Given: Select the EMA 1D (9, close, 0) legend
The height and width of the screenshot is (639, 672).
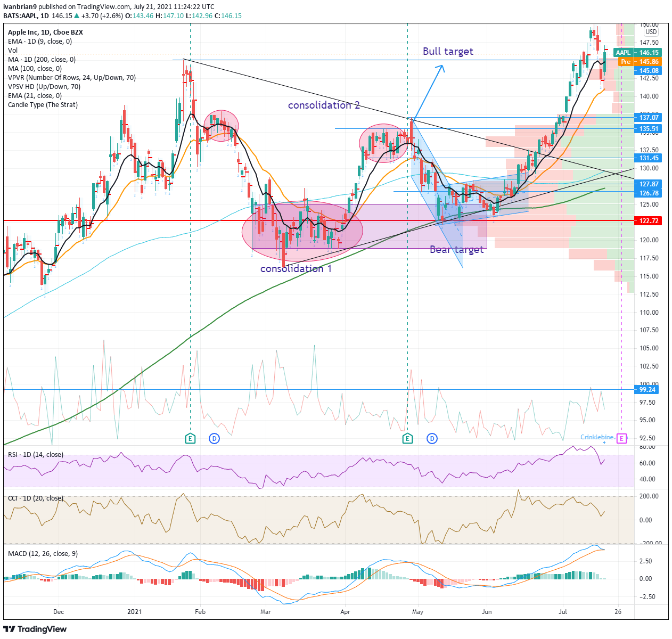Looking at the screenshot, I should point(40,42).
